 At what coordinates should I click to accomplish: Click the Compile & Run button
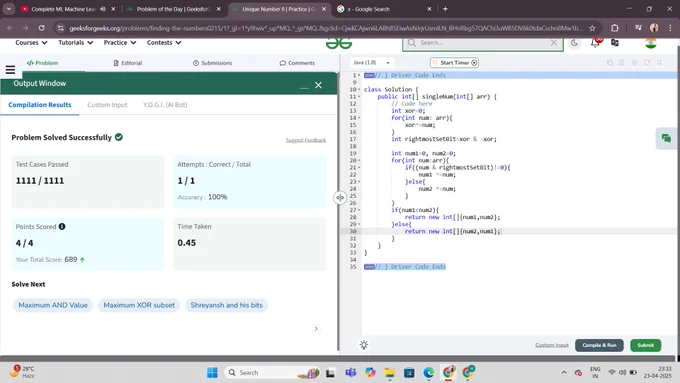(x=599, y=345)
